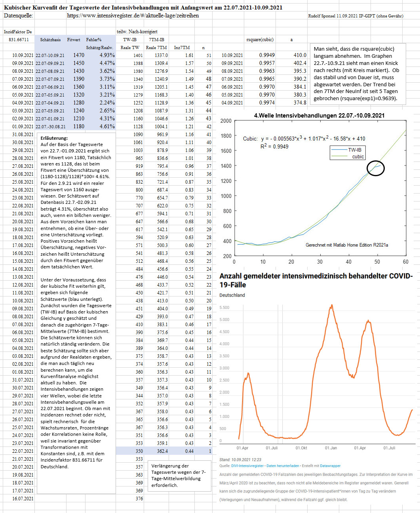Image resolution: width=420 pixels, height=513 pixels.
Task: Click the '01.Okt' x-axis label
Action: (x=301, y=448)
